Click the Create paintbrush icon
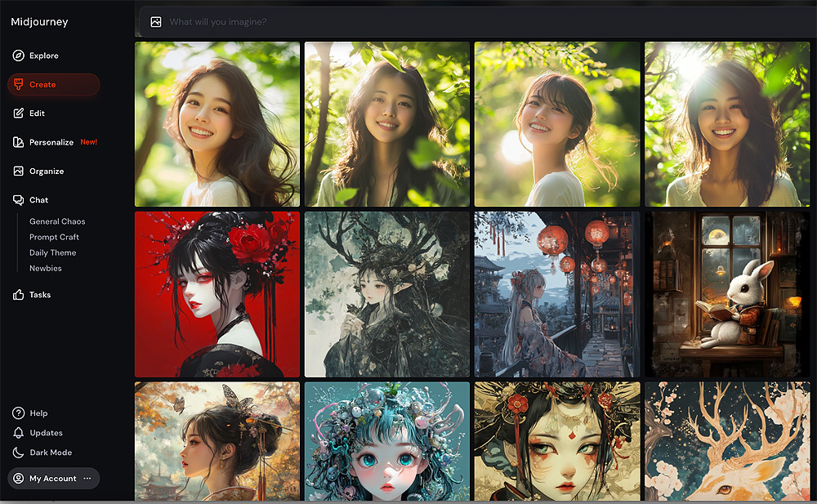 point(19,84)
